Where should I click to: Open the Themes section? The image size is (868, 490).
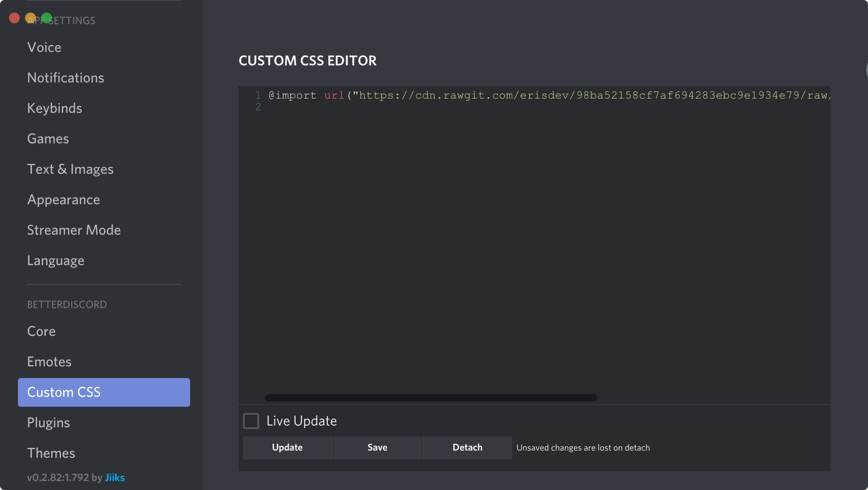[104, 453]
